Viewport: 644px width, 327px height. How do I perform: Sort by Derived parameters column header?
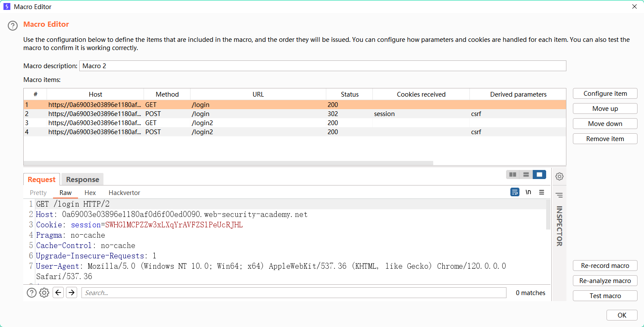[518, 94]
